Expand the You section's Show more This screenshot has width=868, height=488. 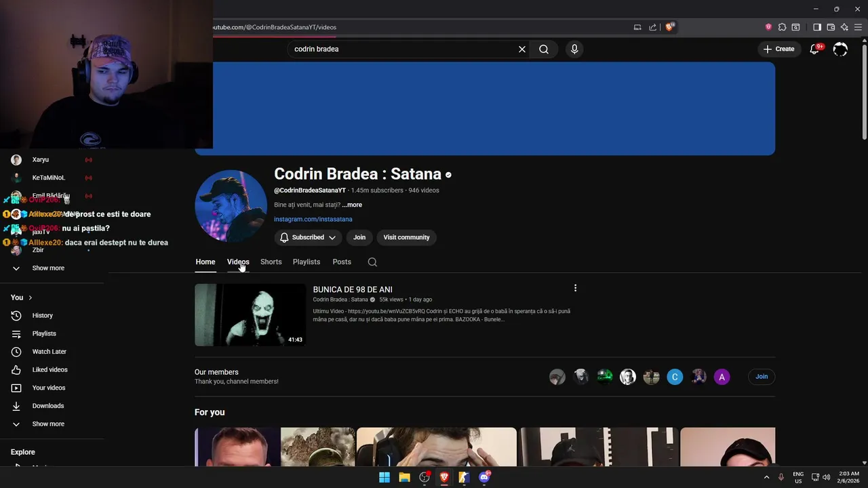point(48,424)
